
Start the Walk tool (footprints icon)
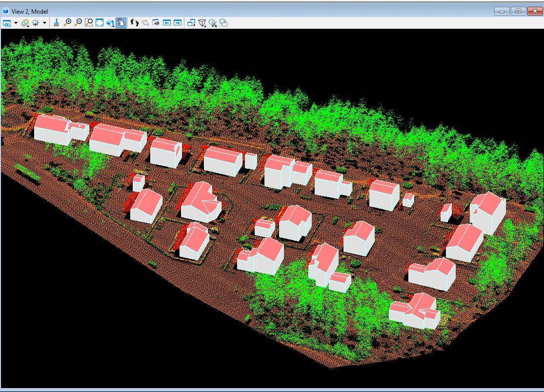135,23
